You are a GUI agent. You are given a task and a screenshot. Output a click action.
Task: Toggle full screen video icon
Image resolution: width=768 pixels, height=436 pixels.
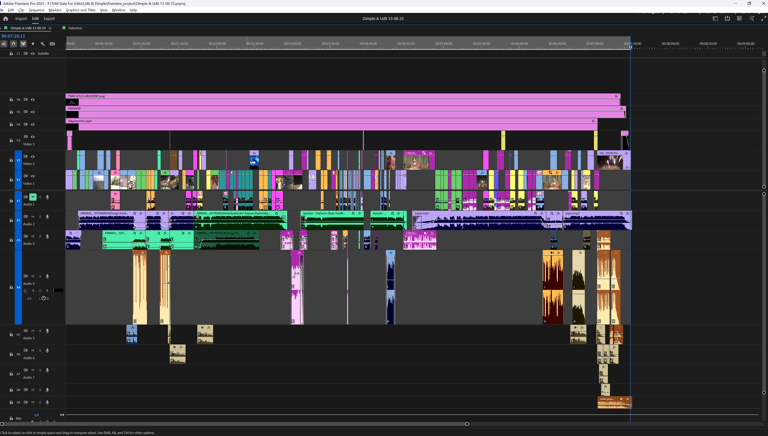(763, 19)
